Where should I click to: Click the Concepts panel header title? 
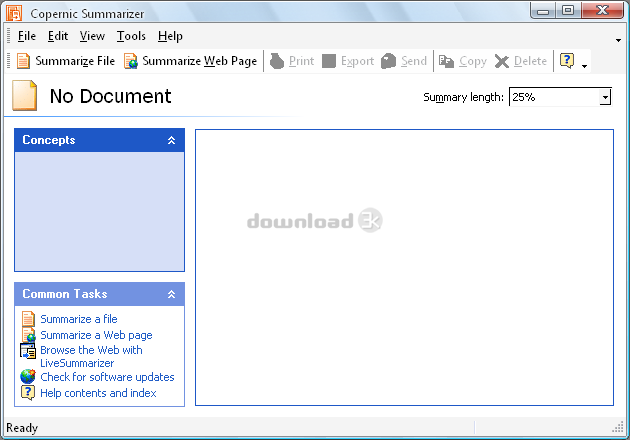(x=49, y=140)
